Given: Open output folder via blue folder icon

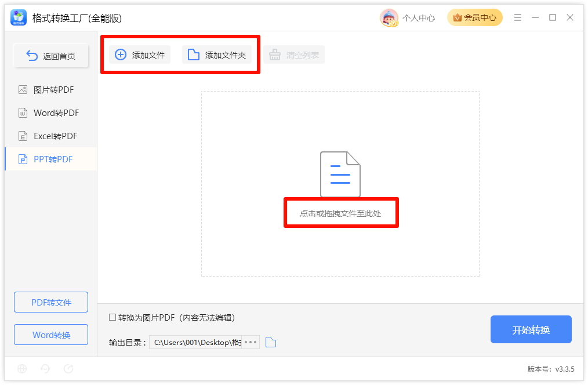Looking at the screenshot, I should point(271,342).
